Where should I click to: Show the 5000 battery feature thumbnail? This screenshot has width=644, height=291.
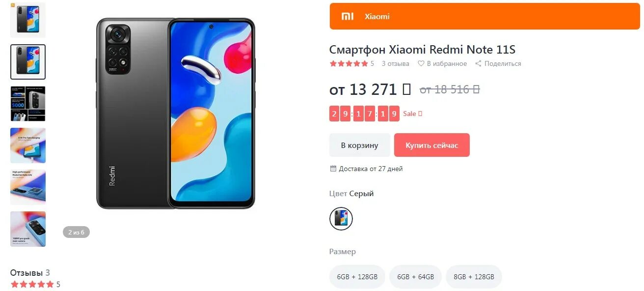(28, 104)
